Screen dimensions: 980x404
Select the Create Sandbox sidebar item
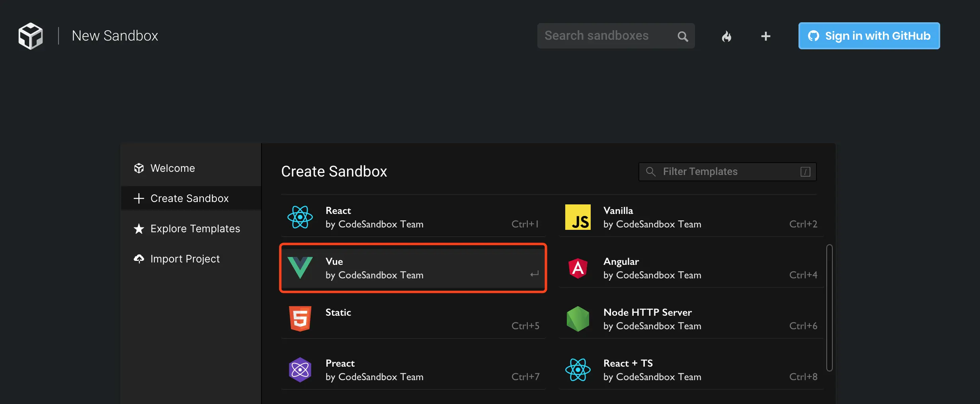(189, 198)
